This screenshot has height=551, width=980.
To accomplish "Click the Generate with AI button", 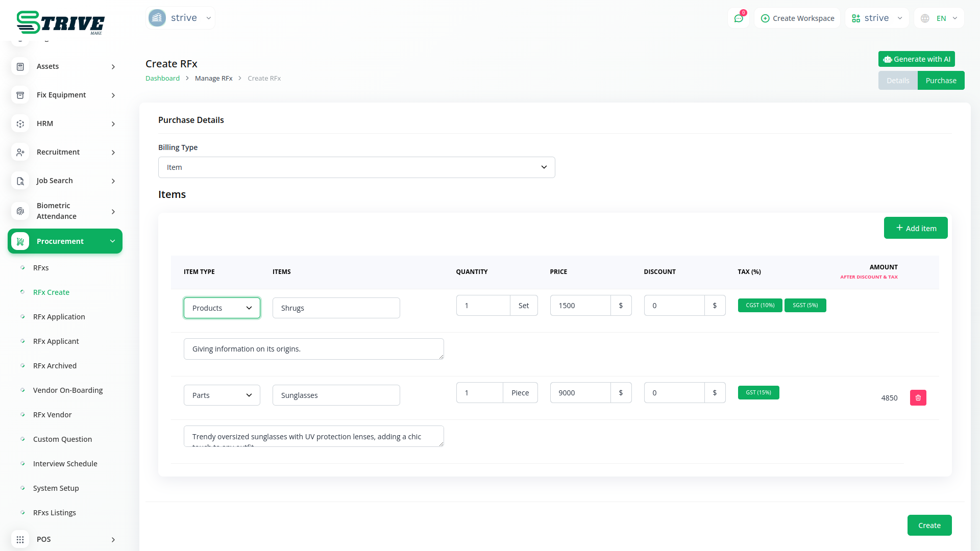I will point(916,59).
